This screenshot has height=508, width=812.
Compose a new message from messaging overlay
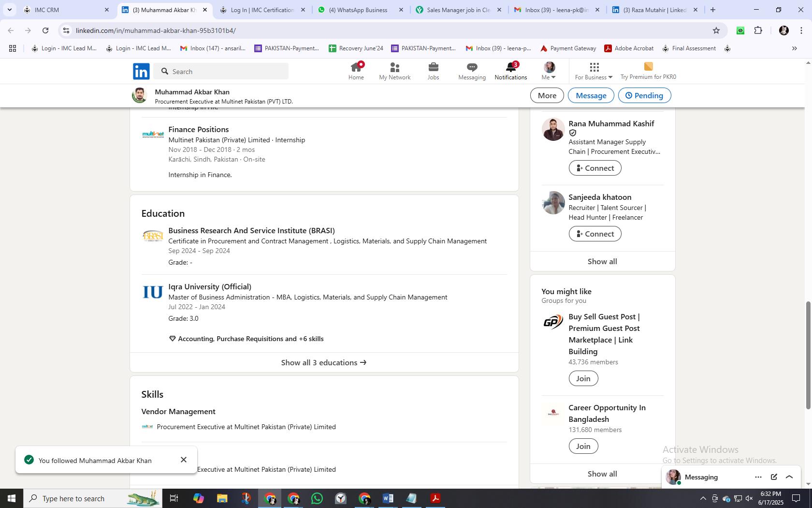coord(774,477)
